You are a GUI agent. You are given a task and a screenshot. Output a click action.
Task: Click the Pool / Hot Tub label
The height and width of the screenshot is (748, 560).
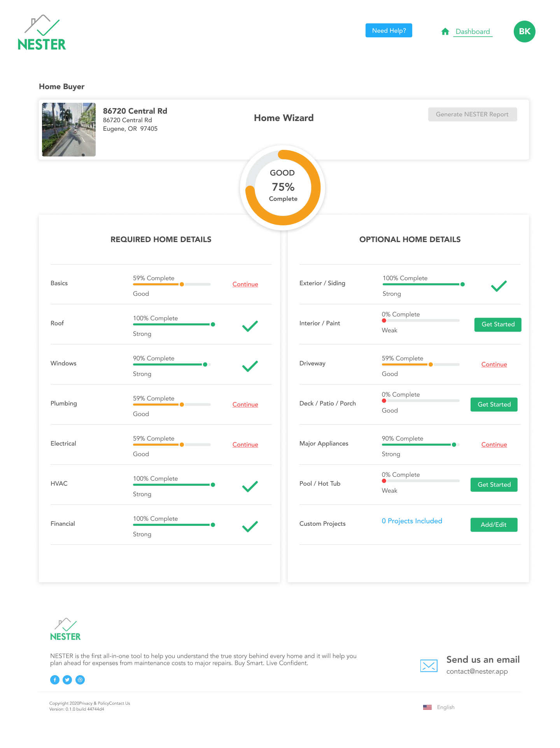[x=320, y=484]
